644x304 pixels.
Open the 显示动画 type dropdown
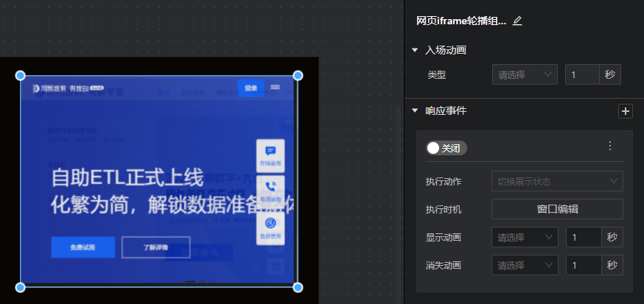tap(525, 237)
